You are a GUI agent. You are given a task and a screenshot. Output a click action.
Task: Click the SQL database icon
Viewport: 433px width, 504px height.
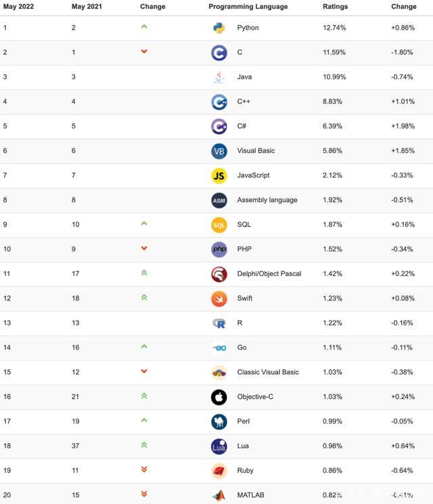pos(219,225)
